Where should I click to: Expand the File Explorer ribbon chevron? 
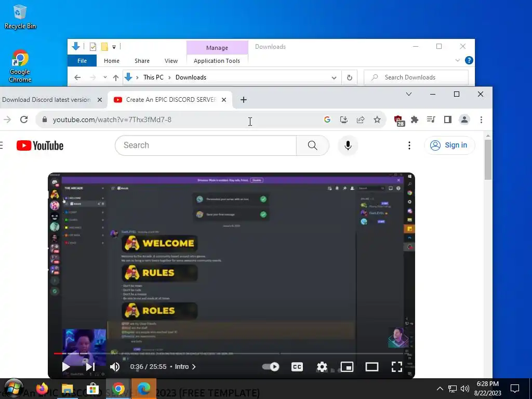pos(457,60)
